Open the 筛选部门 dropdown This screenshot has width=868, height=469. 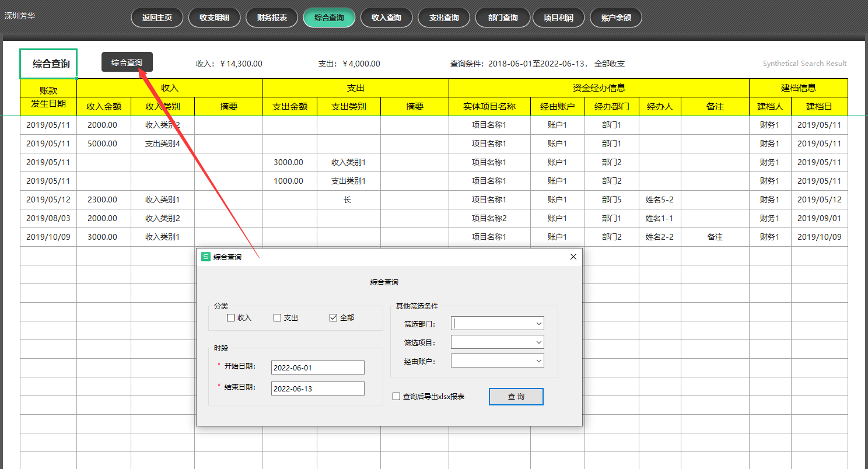(x=538, y=323)
